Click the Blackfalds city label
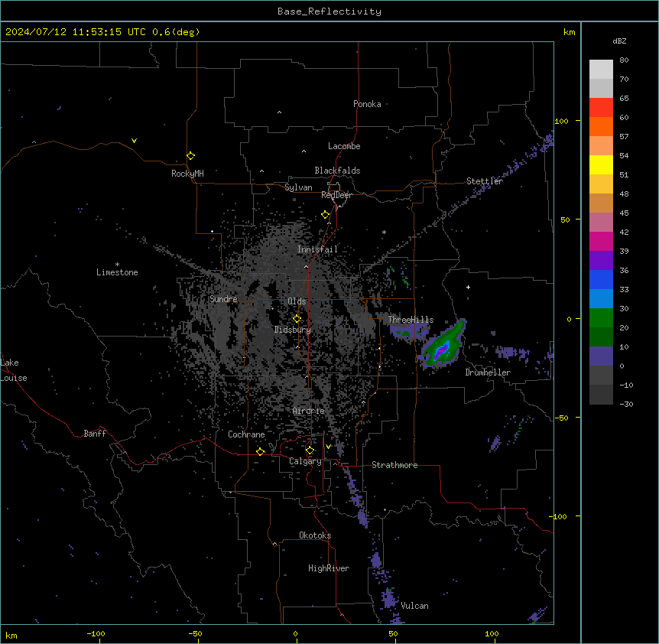 click(337, 171)
